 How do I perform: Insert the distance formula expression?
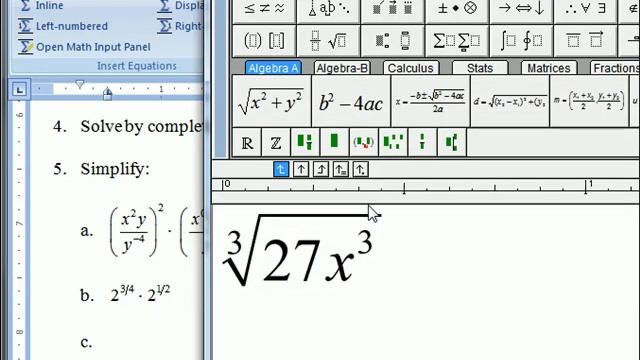coord(510,101)
